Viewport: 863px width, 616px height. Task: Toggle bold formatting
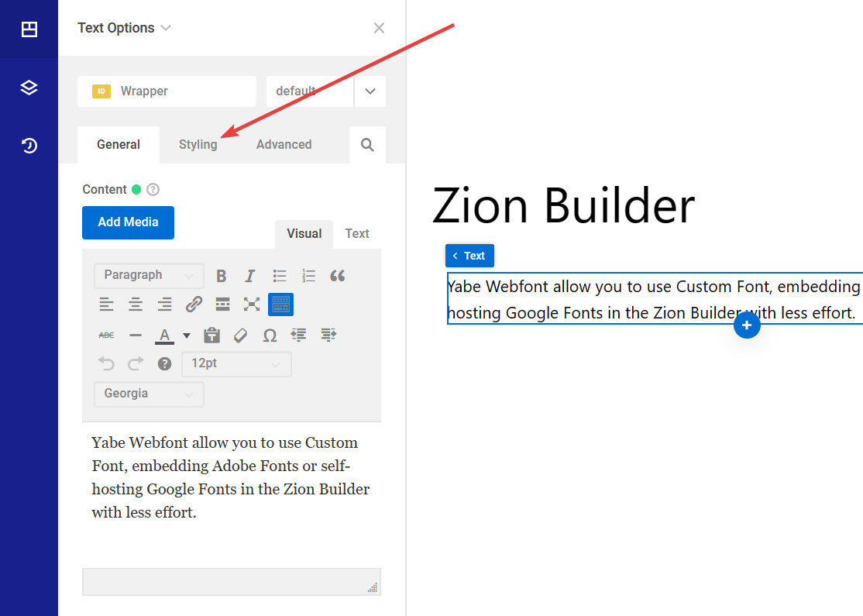[x=222, y=276]
